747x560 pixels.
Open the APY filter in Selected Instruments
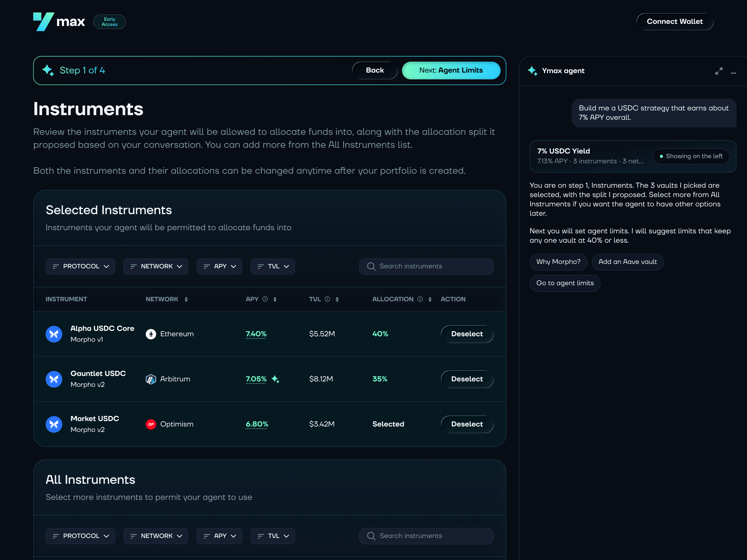(x=219, y=266)
